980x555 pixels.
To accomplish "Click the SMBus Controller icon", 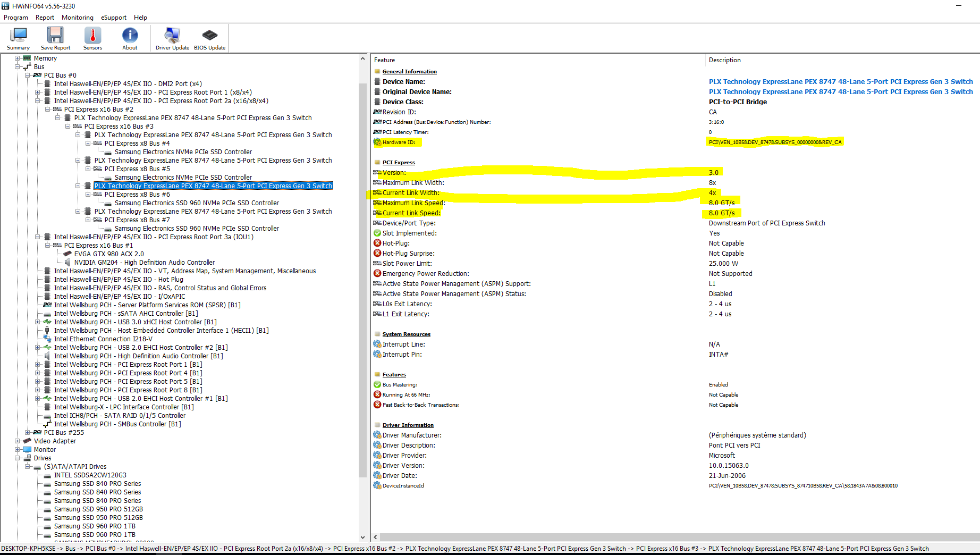I will (47, 424).
